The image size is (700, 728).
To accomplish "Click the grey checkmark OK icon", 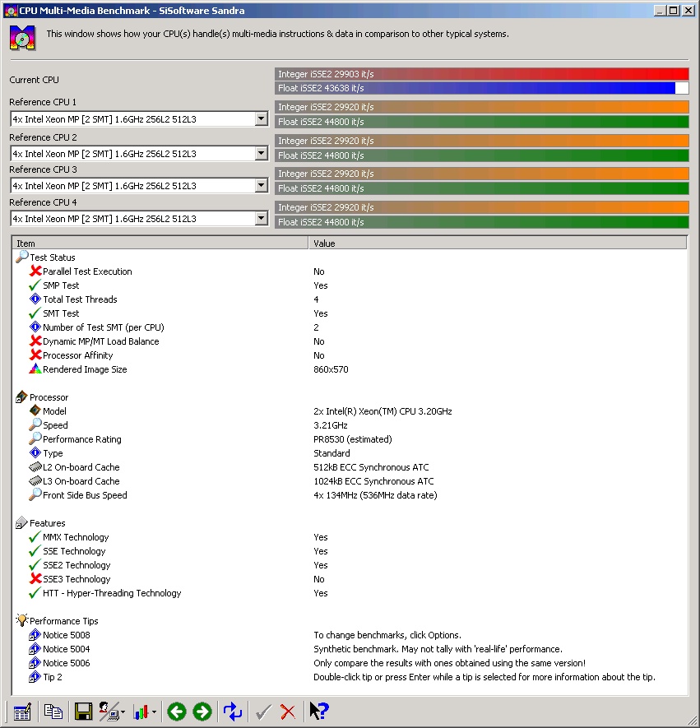I will pos(263,712).
